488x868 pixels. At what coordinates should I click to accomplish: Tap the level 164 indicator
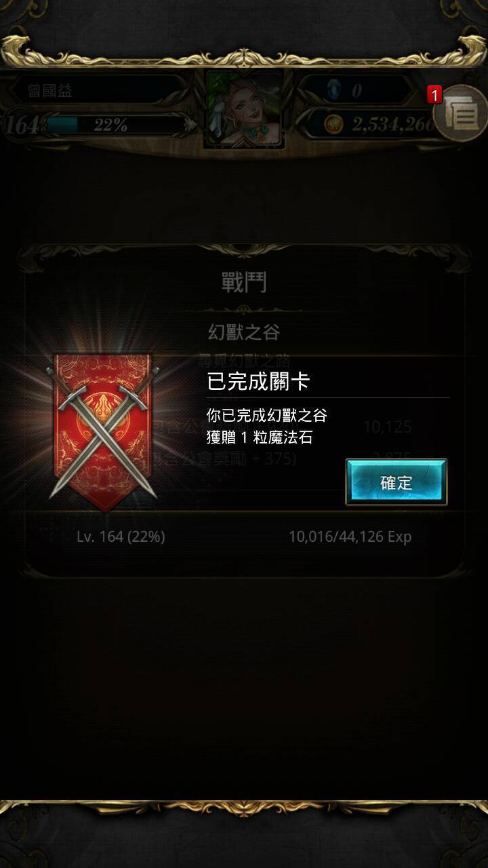click(22, 125)
